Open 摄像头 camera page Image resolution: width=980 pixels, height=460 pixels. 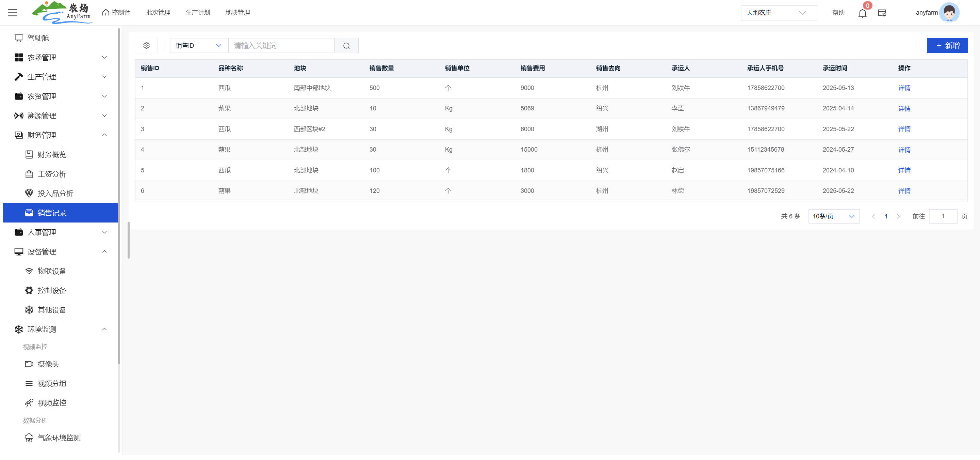coord(48,364)
